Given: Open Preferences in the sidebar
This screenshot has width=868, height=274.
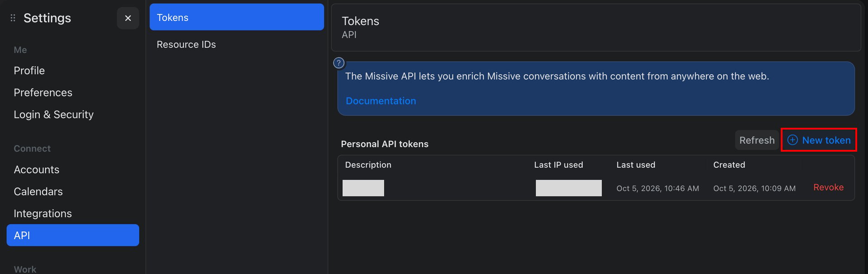Looking at the screenshot, I should [x=43, y=93].
